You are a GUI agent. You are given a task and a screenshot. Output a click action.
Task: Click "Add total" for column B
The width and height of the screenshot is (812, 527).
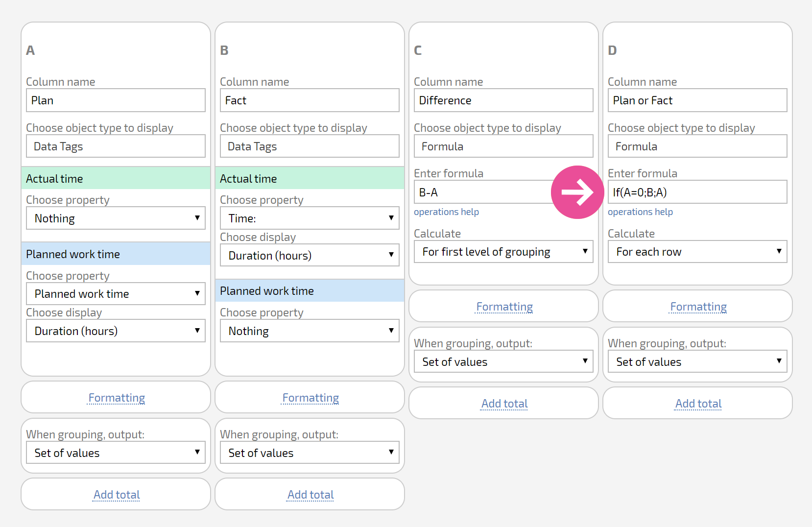[x=310, y=495]
